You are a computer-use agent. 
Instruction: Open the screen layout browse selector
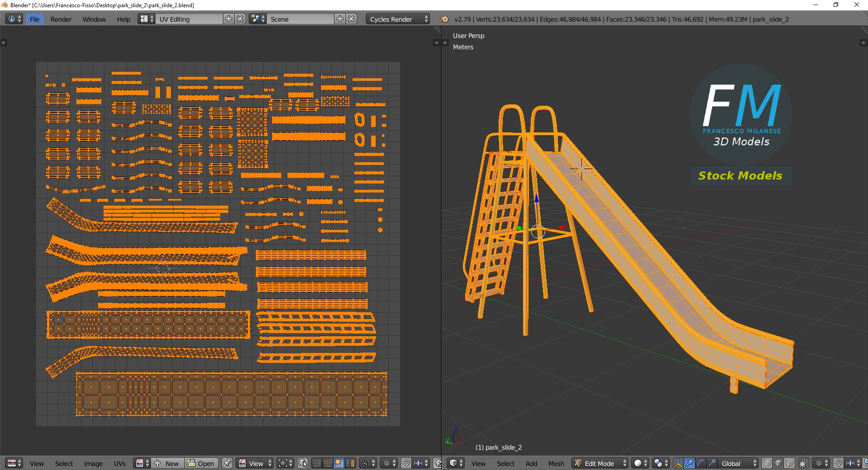(146, 19)
